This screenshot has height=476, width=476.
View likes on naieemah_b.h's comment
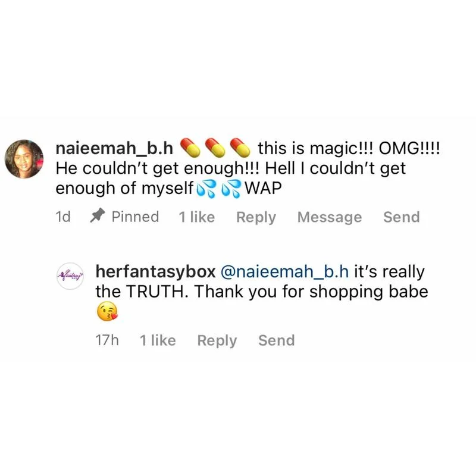196,217
